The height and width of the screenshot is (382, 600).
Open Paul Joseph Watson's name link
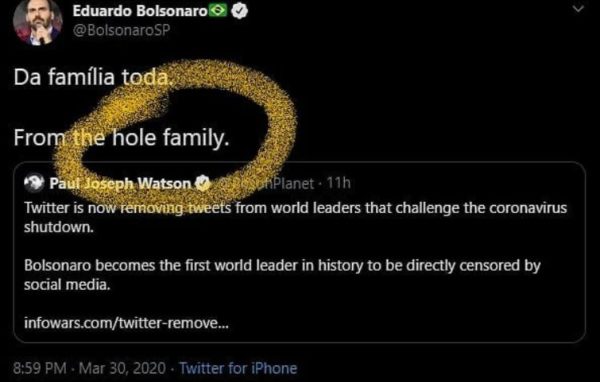[120, 183]
